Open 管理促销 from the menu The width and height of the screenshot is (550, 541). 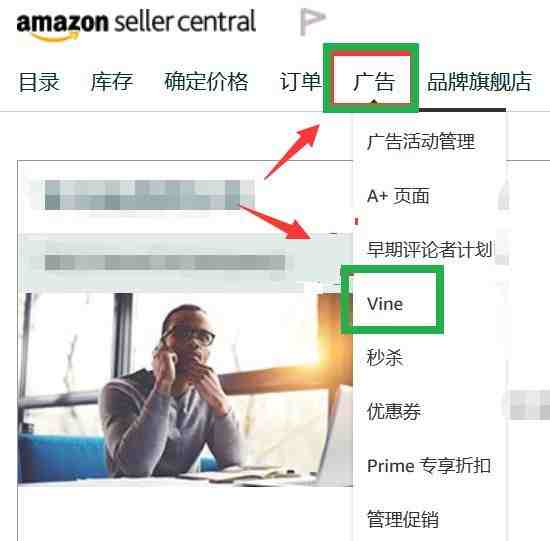(x=403, y=519)
